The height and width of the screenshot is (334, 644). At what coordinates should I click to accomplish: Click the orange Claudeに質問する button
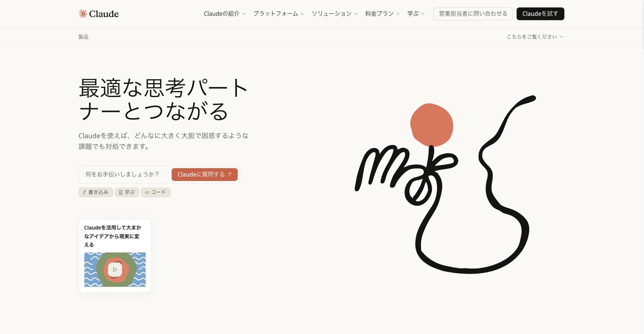click(x=204, y=174)
